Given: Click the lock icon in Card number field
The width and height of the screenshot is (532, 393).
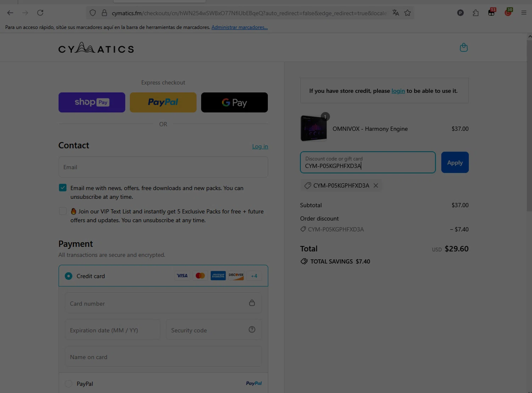Looking at the screenshot, I should 252,303.
